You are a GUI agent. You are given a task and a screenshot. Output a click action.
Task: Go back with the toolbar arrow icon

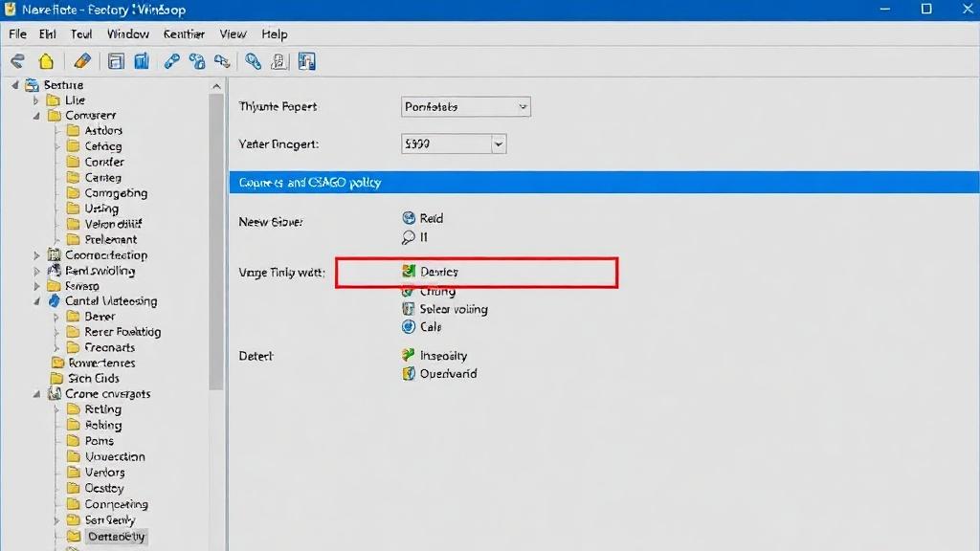point(17,61)
